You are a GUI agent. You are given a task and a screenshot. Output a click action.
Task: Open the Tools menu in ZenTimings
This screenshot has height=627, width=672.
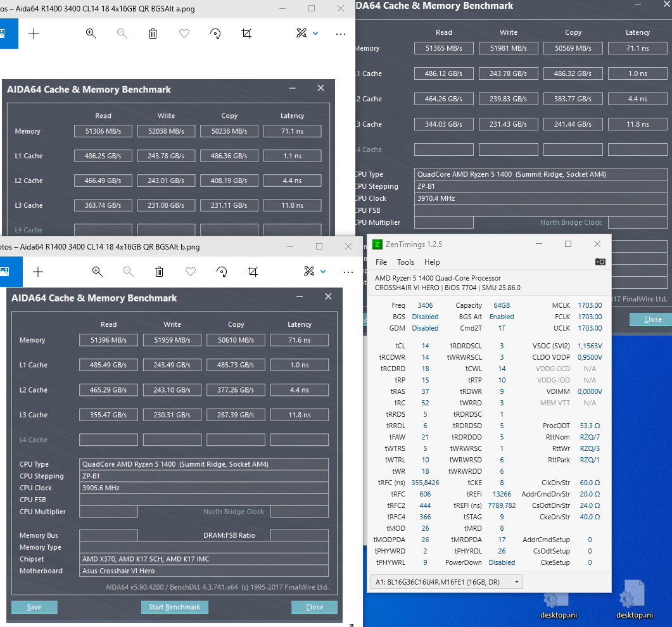pos(405,262)
